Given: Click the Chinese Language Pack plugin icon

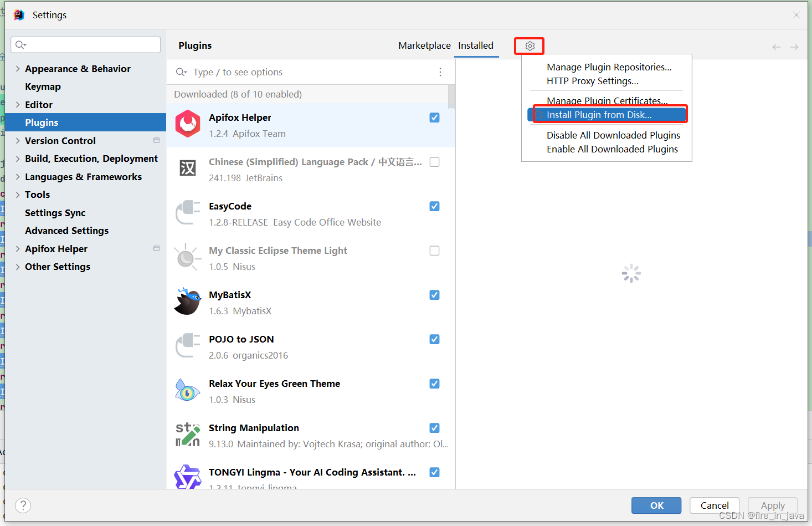Looking at the screenshot, I should [x=188, y=167].
